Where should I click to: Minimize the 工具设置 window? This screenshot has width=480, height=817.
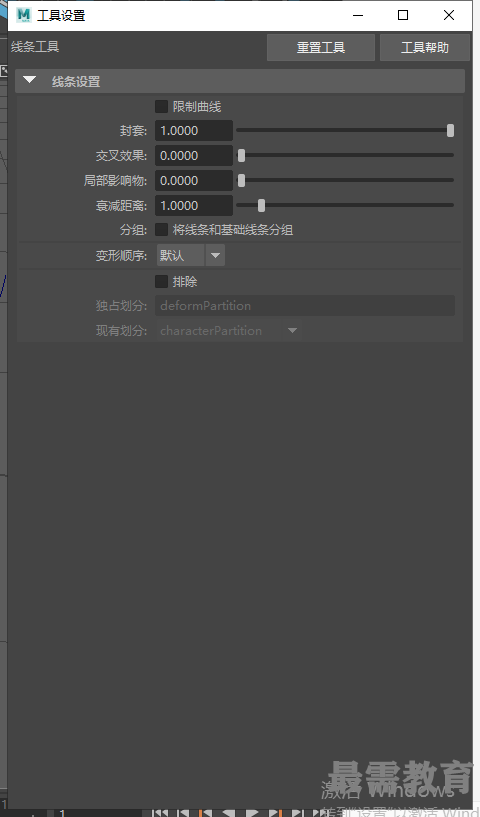tap(358, 16)
